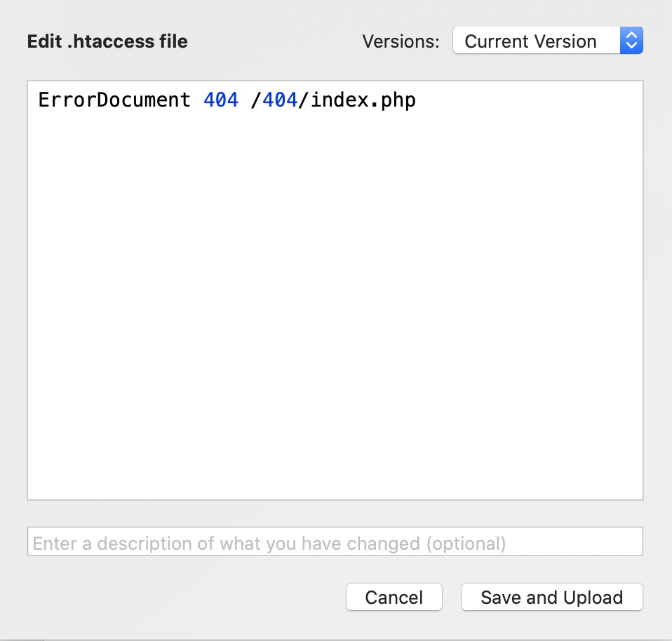The width and height of the screenshot is (672, 641).
Task: Place cursor before ErrorDocument at line start
Action: click(39, 100)
